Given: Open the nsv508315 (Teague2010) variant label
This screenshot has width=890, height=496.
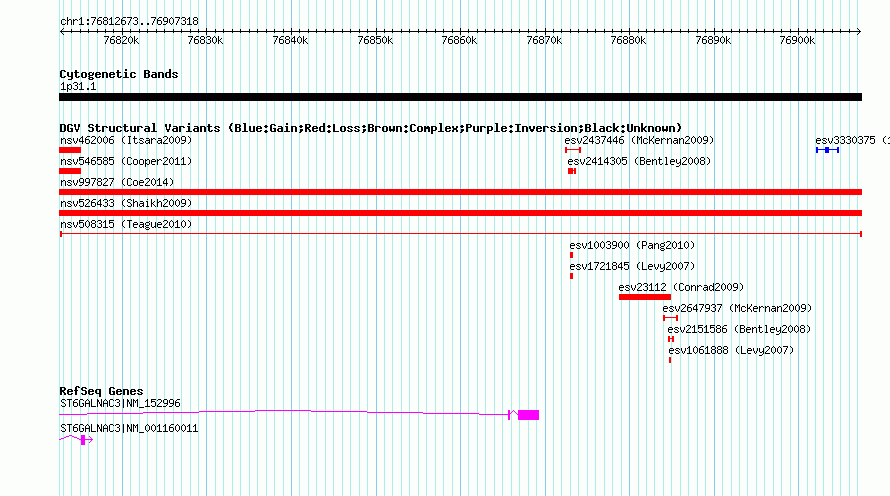Looking at the screenshot, I should pyautogui.click(x=126, y=224).
